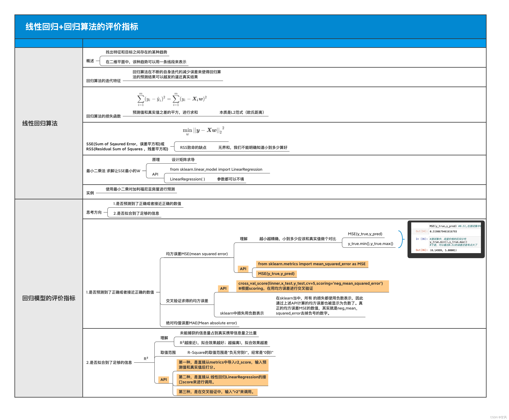Image resolution: width=509 pixels, height=420 pixels.
Task: Click 预测值和真实值之差的平方 text
Action: [165, 112]
